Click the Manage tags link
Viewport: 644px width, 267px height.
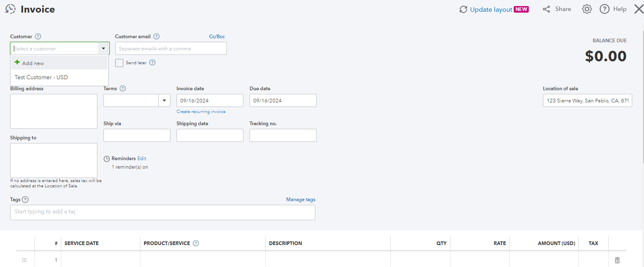click(301, 200)
